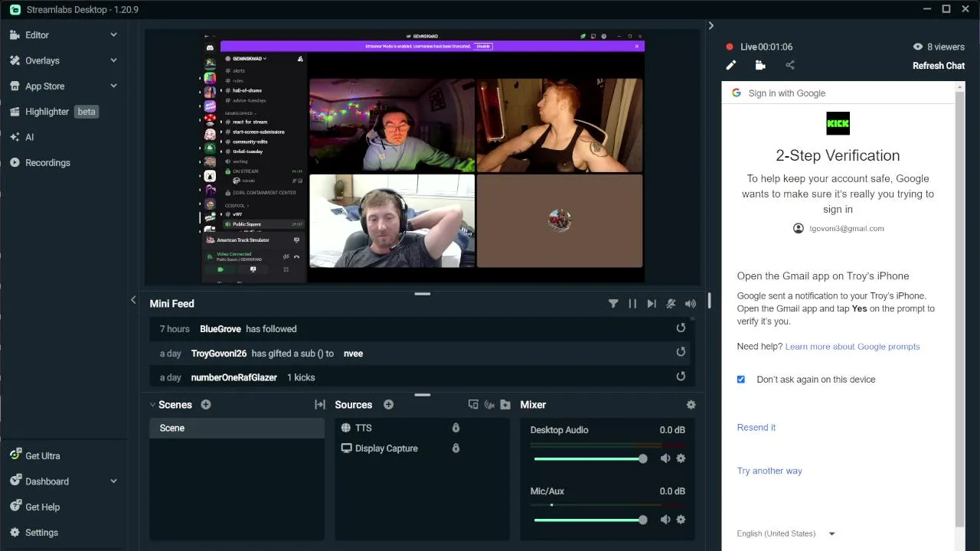Toggle the Display Capture lock

(x=456, y=448)
